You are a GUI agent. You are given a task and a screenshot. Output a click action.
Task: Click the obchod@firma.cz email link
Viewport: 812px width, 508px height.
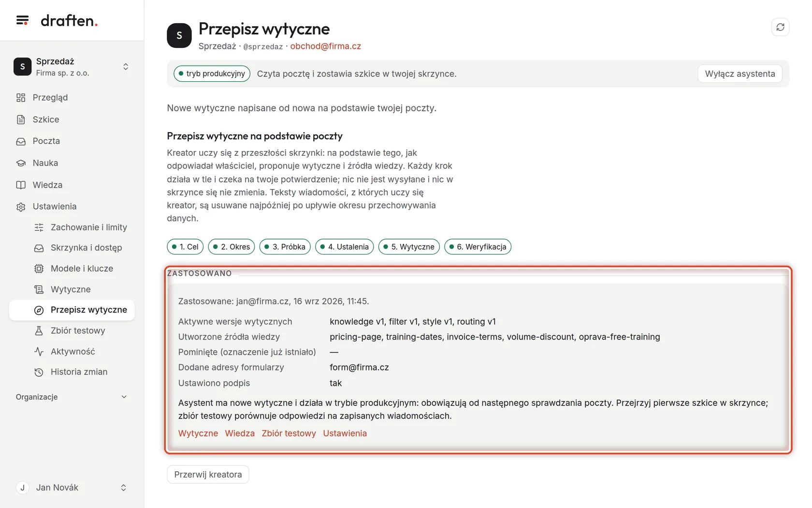click(325, 46)
